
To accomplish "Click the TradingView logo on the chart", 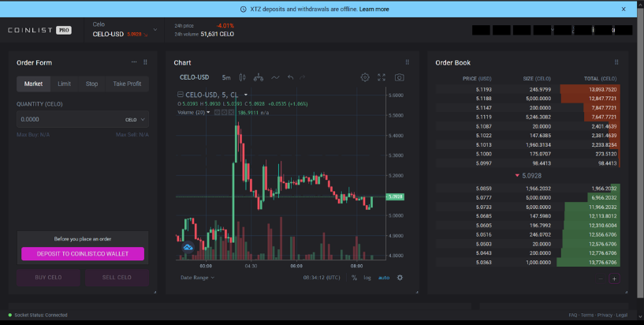I will pyautogui.click(x=188, y=247).
